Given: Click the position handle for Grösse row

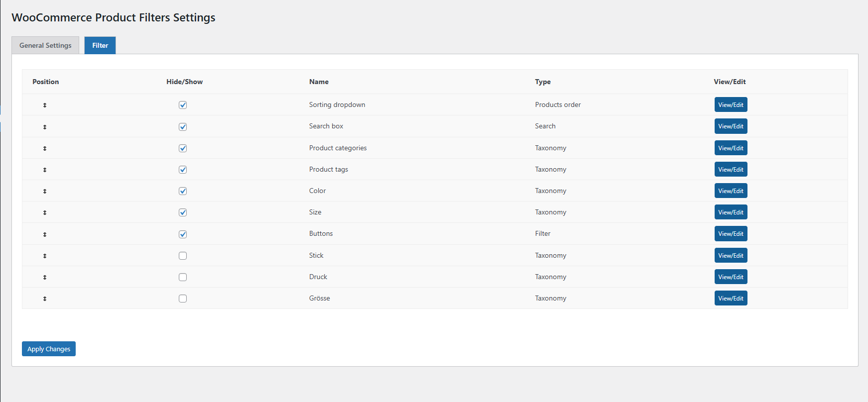Looking at the screenshot, I should pos(45,299).
